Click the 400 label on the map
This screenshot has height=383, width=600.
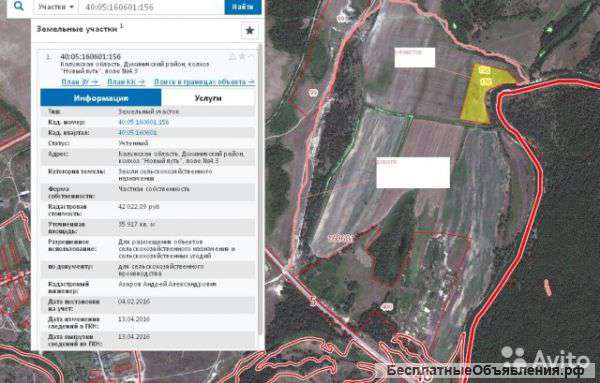click(387, 307)
